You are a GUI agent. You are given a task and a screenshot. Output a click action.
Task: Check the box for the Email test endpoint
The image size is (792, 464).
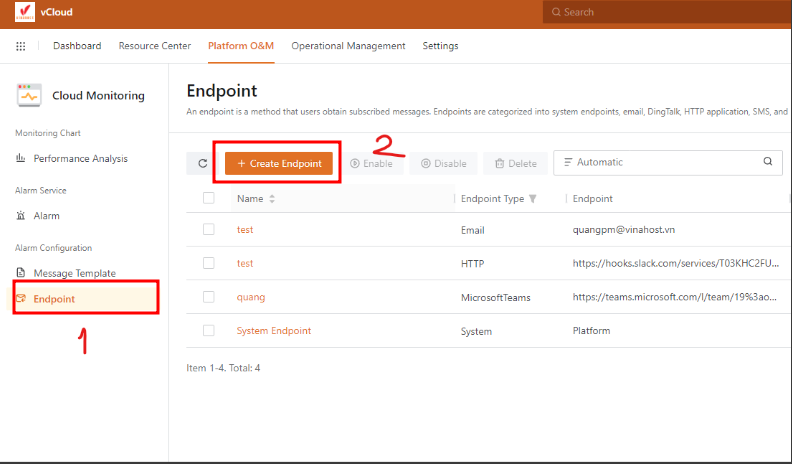click(x=209, y=229)
